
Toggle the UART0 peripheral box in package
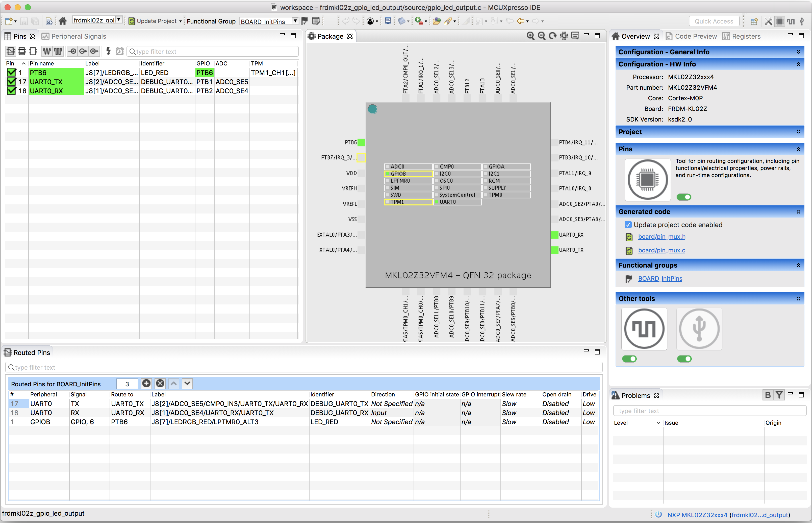coord(457,202)
